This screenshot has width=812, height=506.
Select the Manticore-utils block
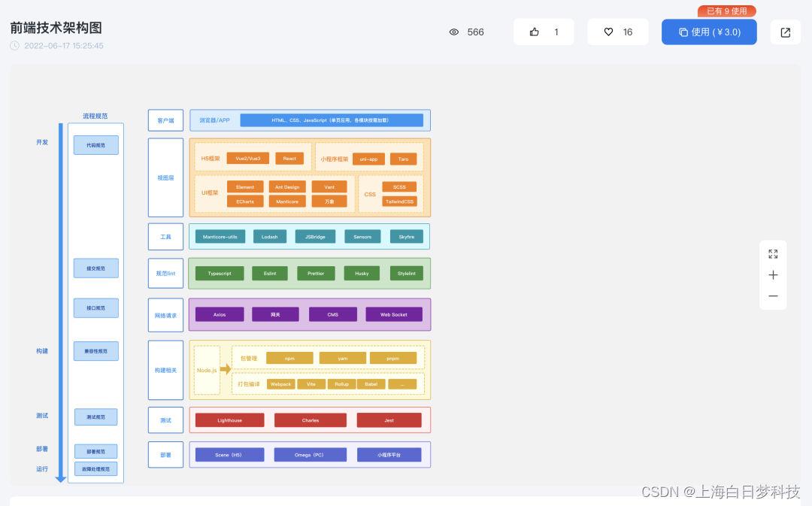(x=220, y=237)
